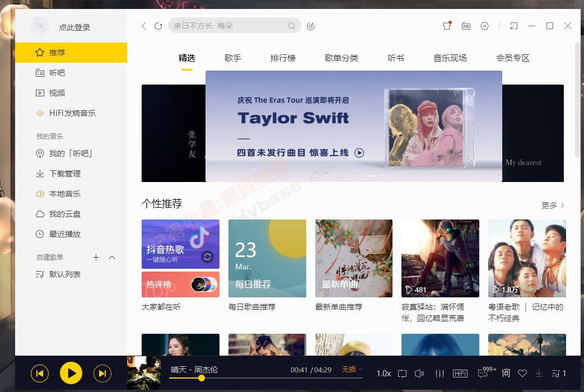Open the now-playing album cover
Image resolution: width=584 pixels, height=392 pixels.
[x=144, y=372]
